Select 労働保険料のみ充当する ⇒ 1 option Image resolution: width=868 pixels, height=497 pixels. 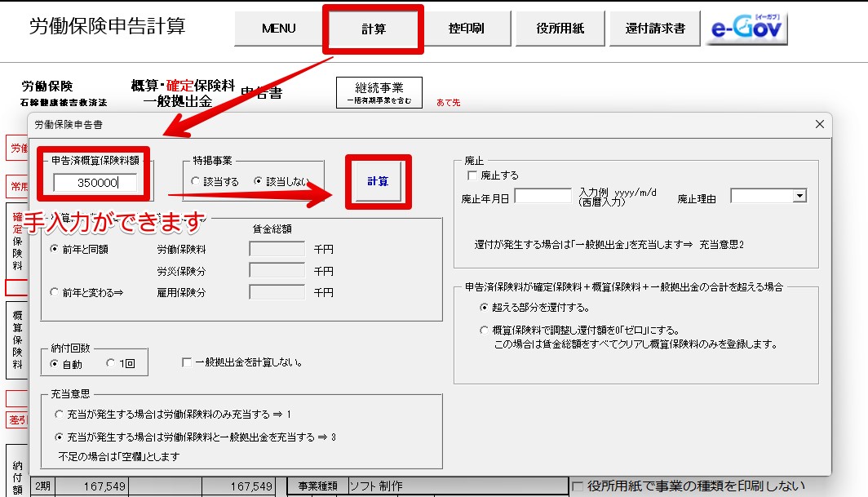point(59,415)
